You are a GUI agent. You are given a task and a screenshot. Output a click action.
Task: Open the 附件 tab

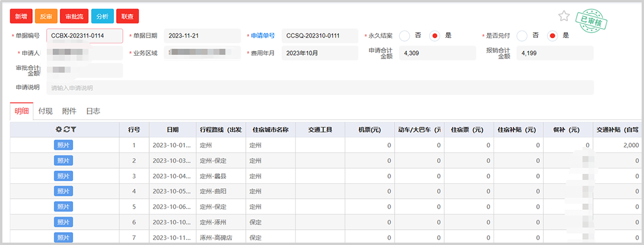(69, 111)
